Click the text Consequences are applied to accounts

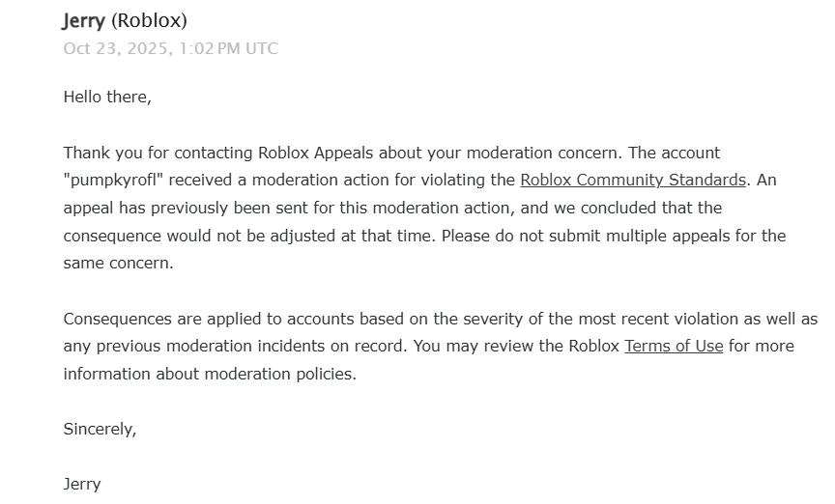(x=209, y=320)
